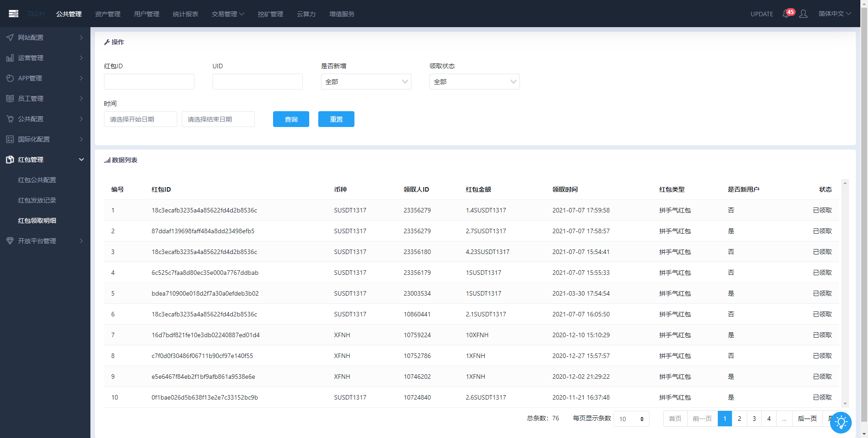Click the 查询 search button
The image size is (868, 438).
[291, 119]
